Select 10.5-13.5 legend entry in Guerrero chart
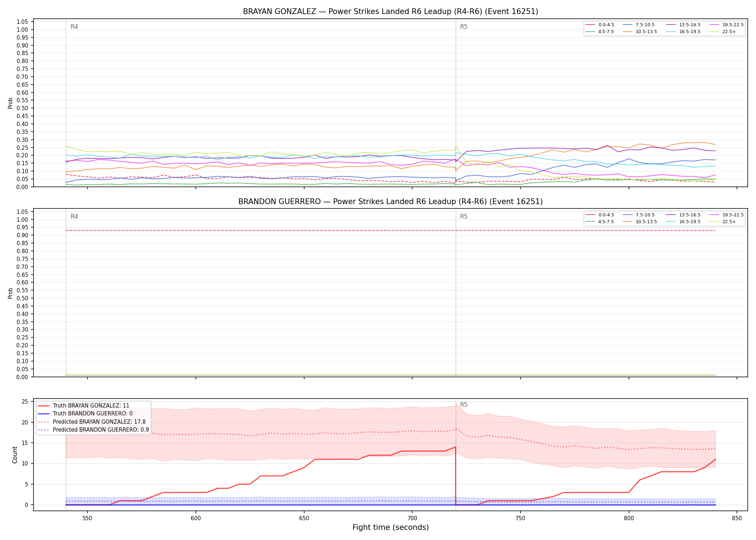Image resolution: width=756 pixels, height=540 pixels. [x=640, y=222]
